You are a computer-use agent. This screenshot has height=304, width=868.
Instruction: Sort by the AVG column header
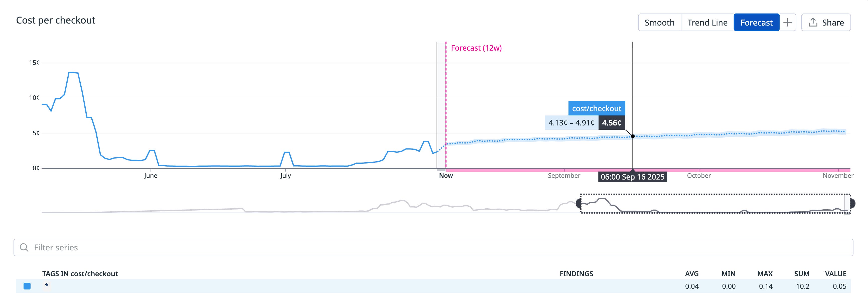point(691,274)
